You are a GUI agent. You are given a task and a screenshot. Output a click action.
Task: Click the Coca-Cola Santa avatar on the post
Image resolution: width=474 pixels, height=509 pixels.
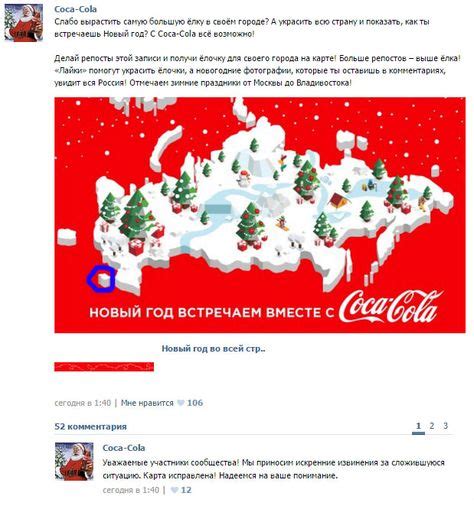point(24,23)
